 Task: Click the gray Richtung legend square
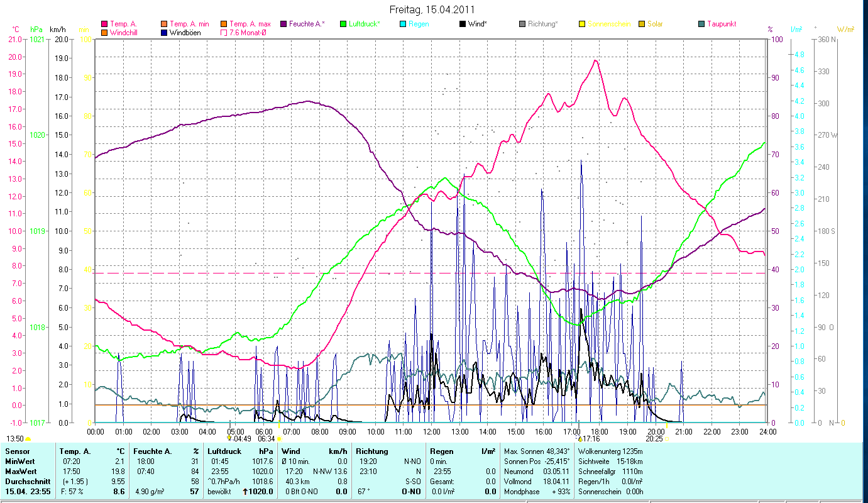pos(522,24)
